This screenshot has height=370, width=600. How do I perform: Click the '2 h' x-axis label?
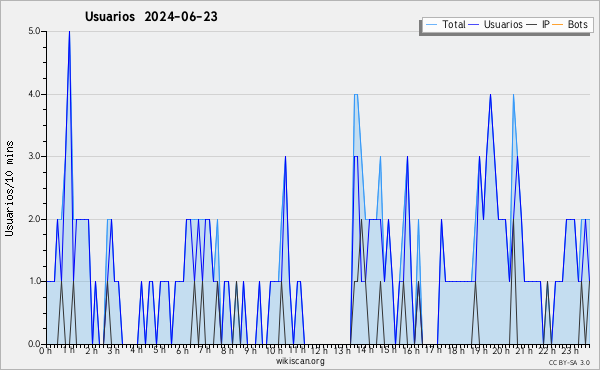92,351
